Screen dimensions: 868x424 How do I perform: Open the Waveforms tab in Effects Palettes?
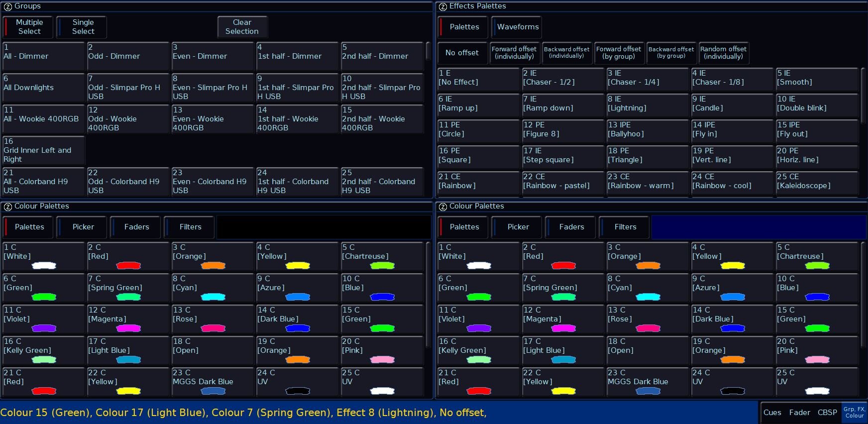(517, 27)
